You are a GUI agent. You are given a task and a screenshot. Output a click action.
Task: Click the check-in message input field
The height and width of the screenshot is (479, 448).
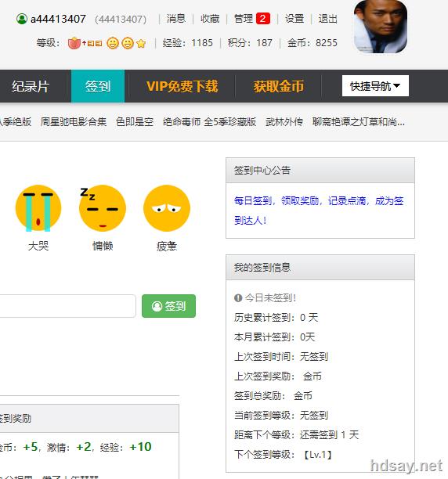67,306
